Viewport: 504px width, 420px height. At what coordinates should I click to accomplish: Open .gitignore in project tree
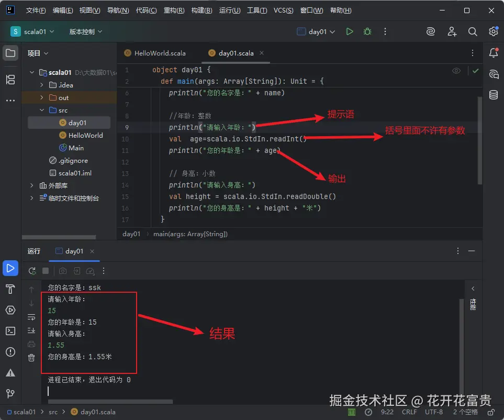tap(68, 160)
